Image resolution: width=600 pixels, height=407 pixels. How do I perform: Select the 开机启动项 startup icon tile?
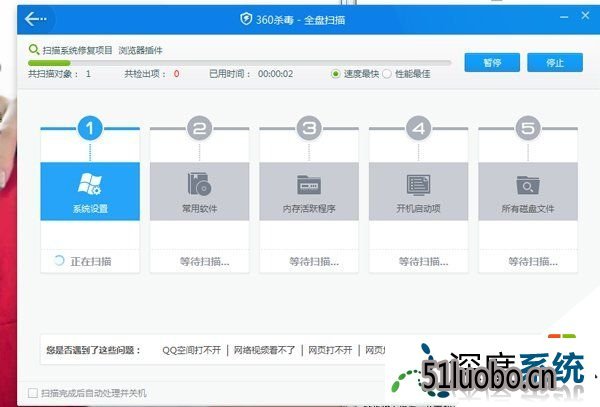(418, 191)
